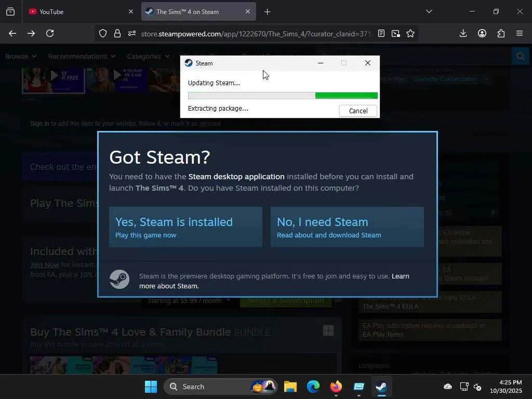Open Firefox application hamburger menu
Screen dimensions: 532x399
[520, 33]
